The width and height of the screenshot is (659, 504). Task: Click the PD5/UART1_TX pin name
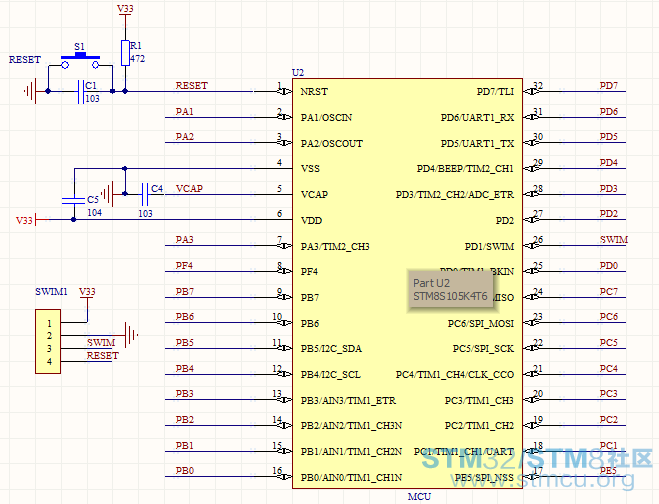[477, 143]
